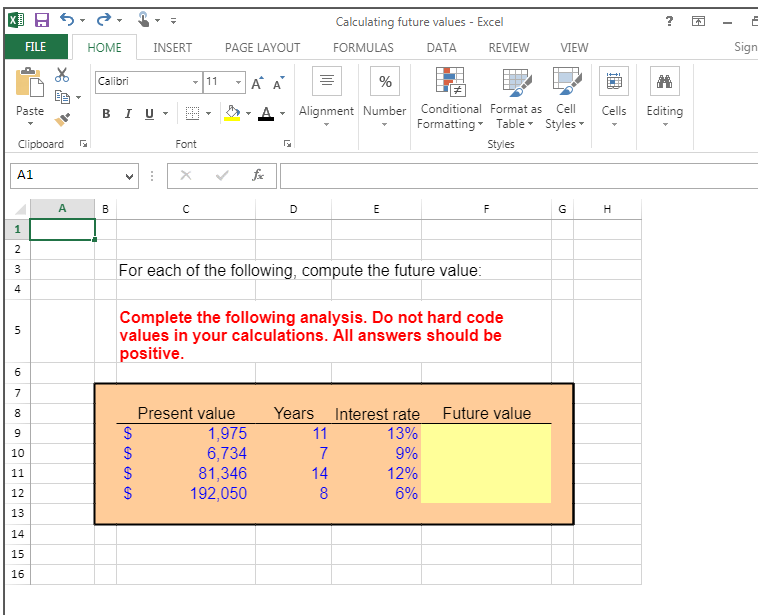
Task: Switch to the INSERT tab
Action: (x=173, y=47)
